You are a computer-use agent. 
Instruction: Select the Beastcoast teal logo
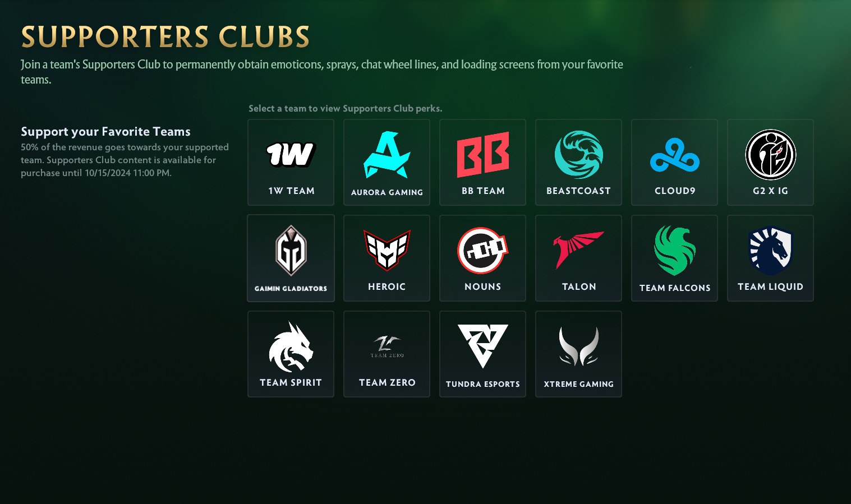pyautogui.click(x=579, y=154)
